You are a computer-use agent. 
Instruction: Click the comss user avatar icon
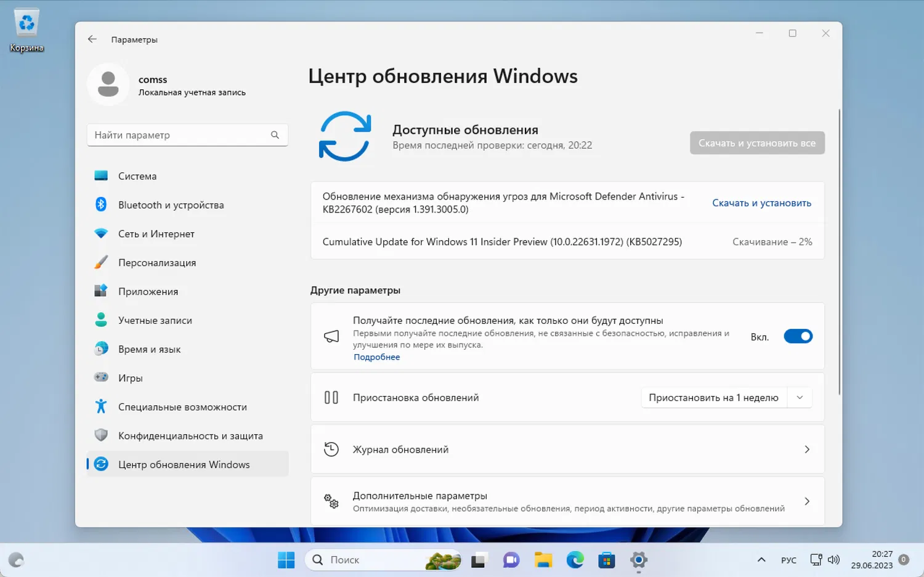[108, 84]
